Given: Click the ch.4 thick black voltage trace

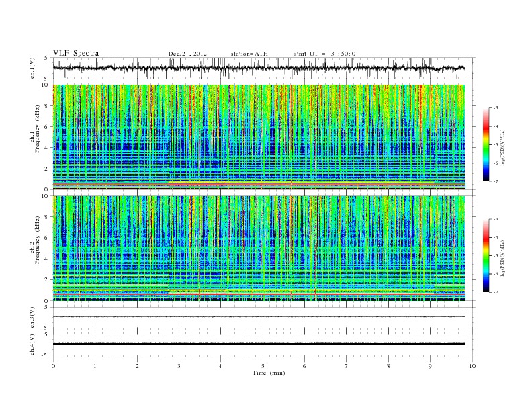Looking at the screenshot, I should click(259, 344).
